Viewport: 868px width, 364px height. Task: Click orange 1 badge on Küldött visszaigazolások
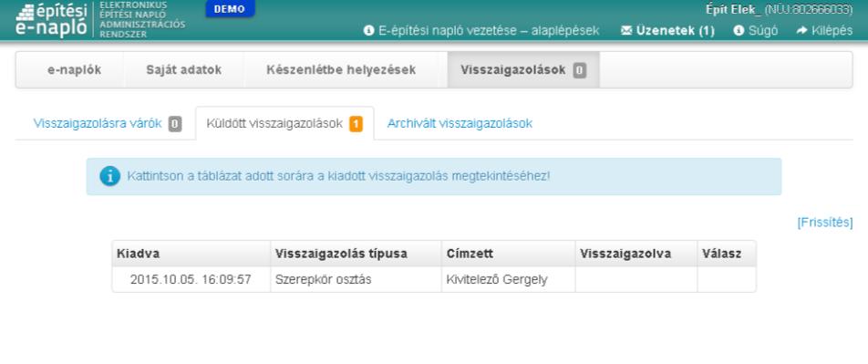point(356,124)
